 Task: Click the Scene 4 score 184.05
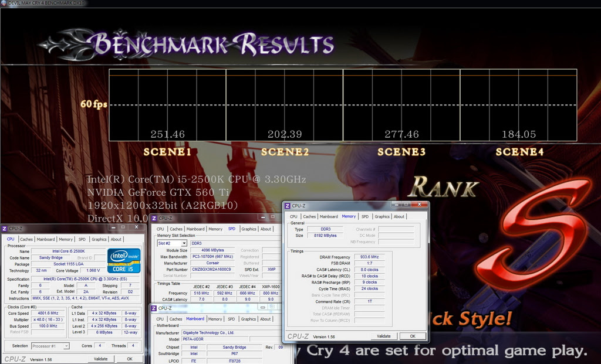tap(519, 134)
